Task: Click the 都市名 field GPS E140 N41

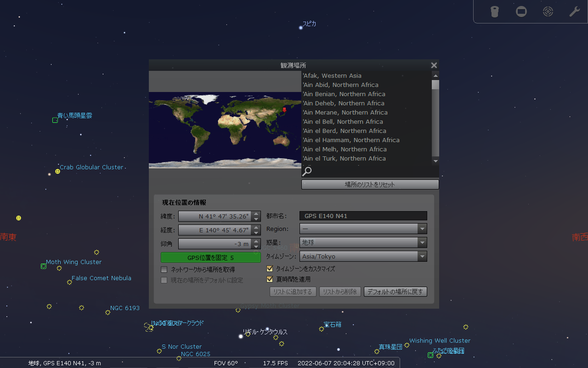Action: tap(363, 216)
